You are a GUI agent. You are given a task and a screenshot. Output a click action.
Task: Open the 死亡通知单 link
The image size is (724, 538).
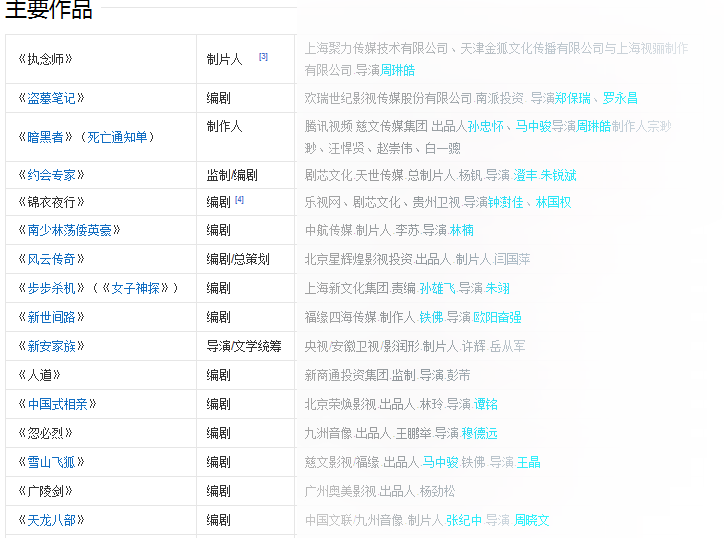(x=117, y=137)
